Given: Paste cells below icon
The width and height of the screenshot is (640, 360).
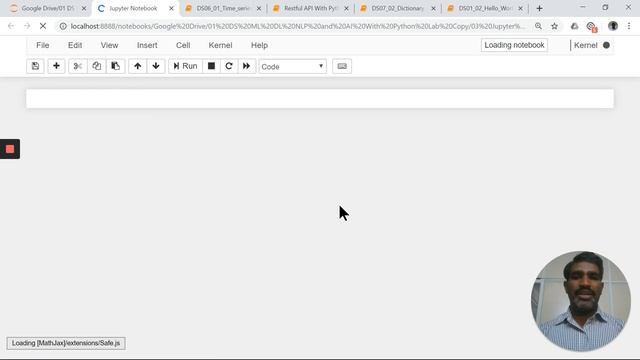Looking at the screenshot, I should (x=116, y=66).
